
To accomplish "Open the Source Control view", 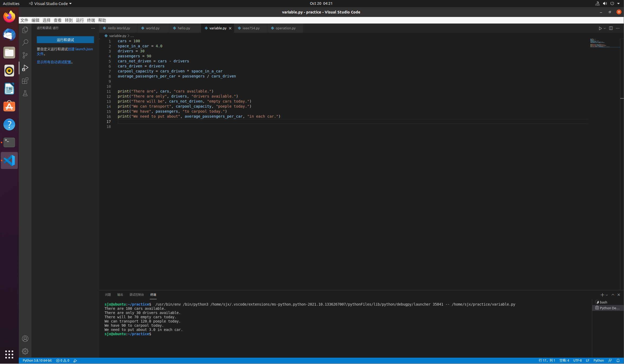I will click(25, 55).
